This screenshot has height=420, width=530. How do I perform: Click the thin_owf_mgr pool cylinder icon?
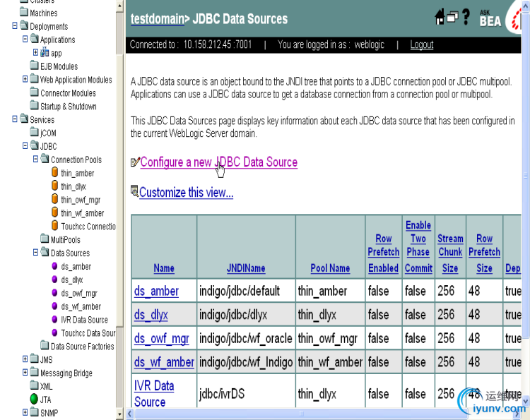point(54,199)
